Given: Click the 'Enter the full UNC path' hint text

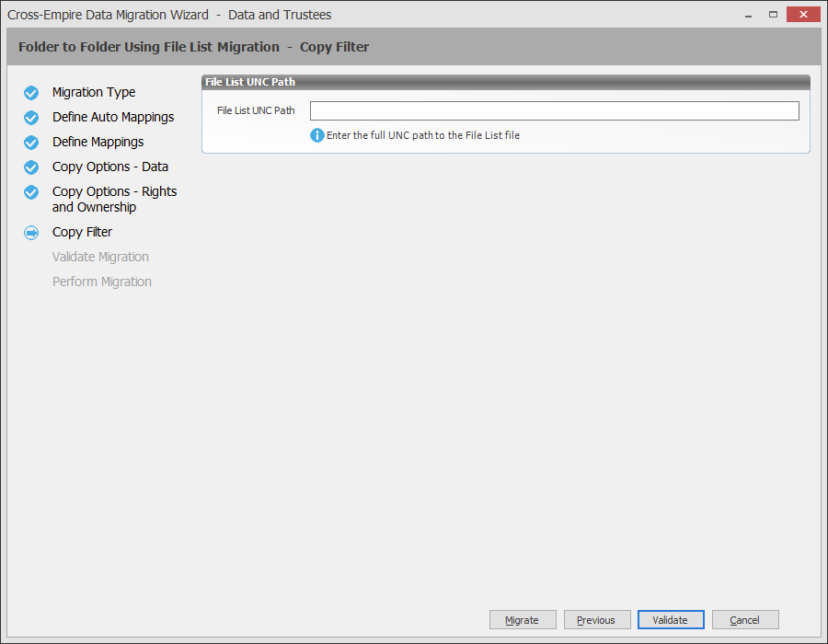Looking at the screenshot, I should pos(423,135).
